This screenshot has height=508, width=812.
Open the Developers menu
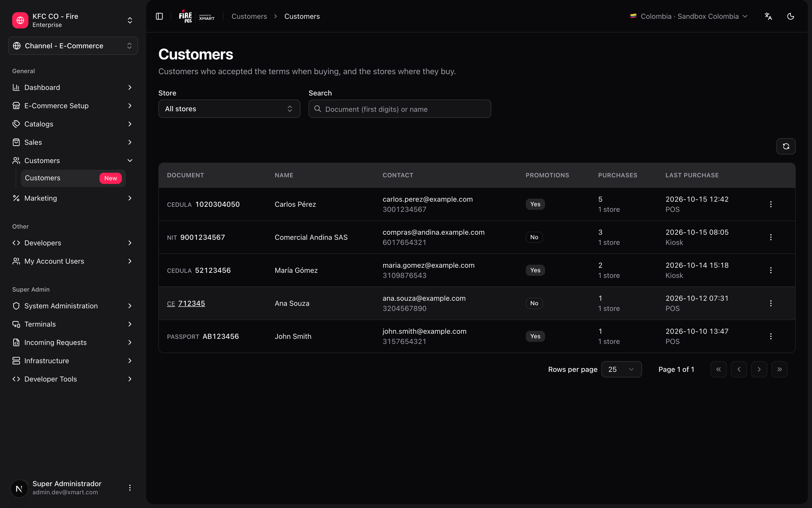click(x=73, y=243)
